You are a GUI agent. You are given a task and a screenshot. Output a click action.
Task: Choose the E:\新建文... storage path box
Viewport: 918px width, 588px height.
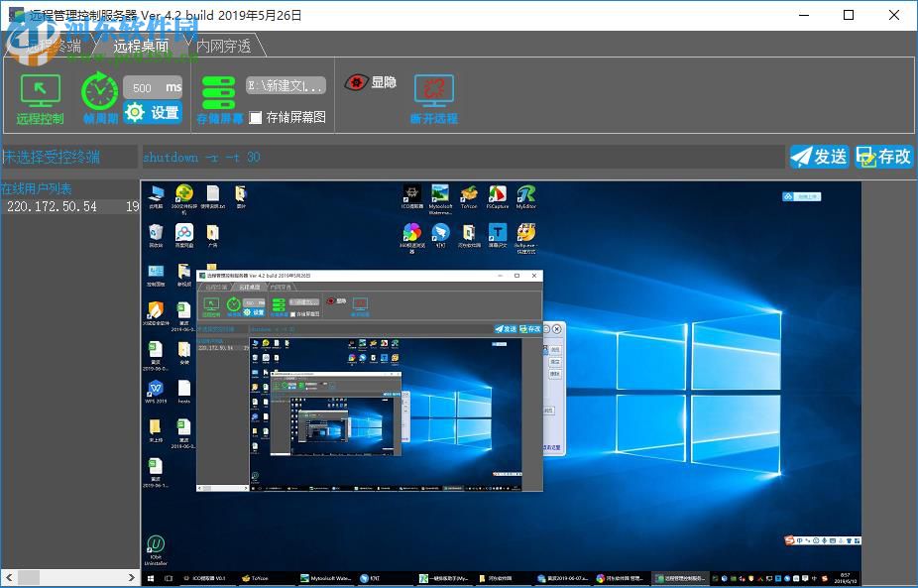click(286, 86)
